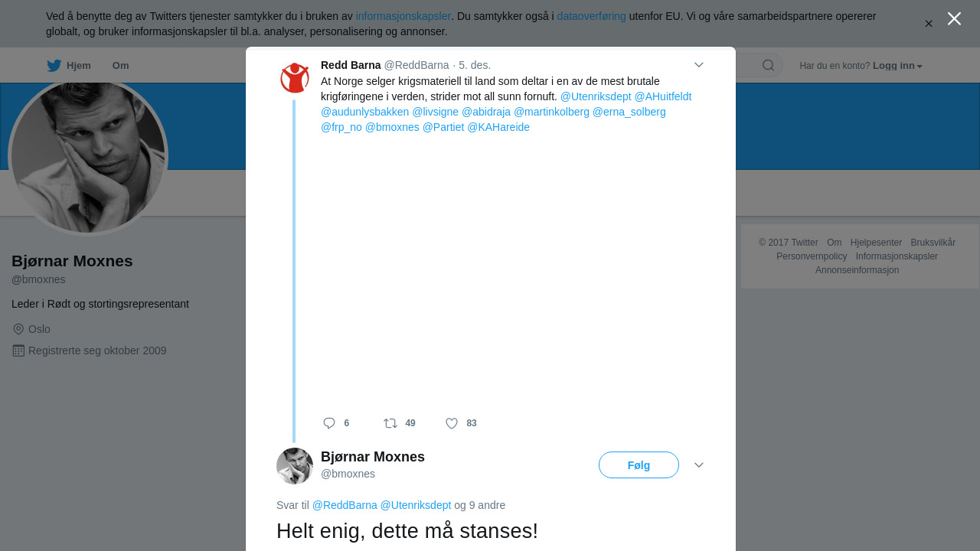Expand the Redd Barna tweet options chevron
This screenshot has height=551, width=980.
[699, 65]
